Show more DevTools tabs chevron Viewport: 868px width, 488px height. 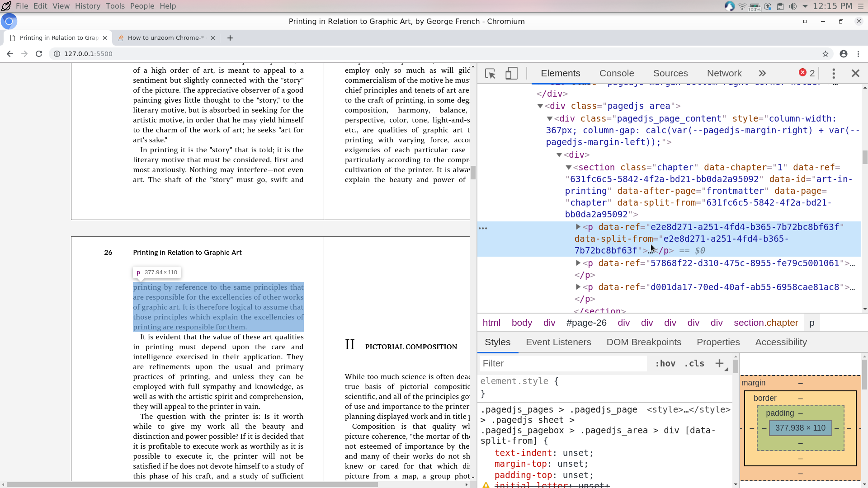click(x=762, y=74)
